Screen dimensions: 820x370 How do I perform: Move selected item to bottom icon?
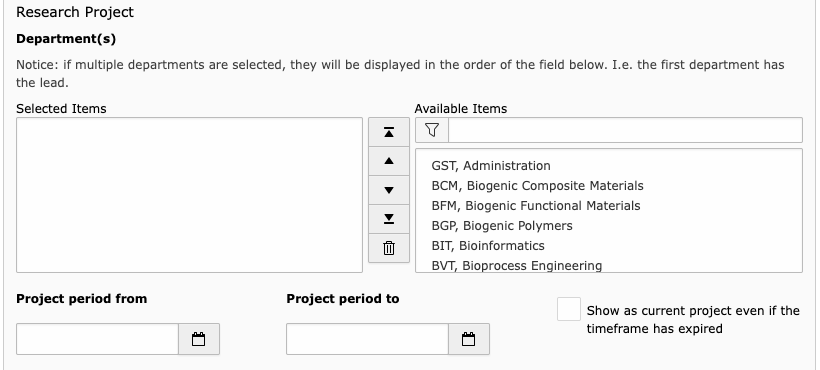[x=389, y=219]
